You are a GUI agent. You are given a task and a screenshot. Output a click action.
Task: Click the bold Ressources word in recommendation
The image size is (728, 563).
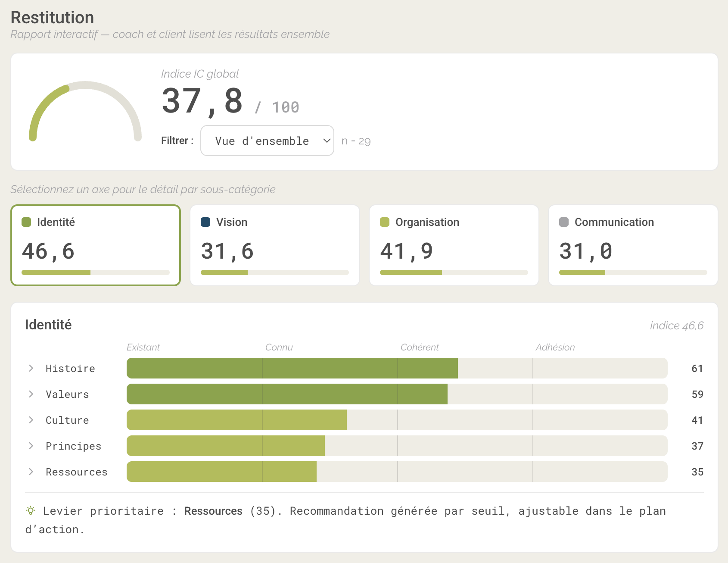tap(213, 511)
